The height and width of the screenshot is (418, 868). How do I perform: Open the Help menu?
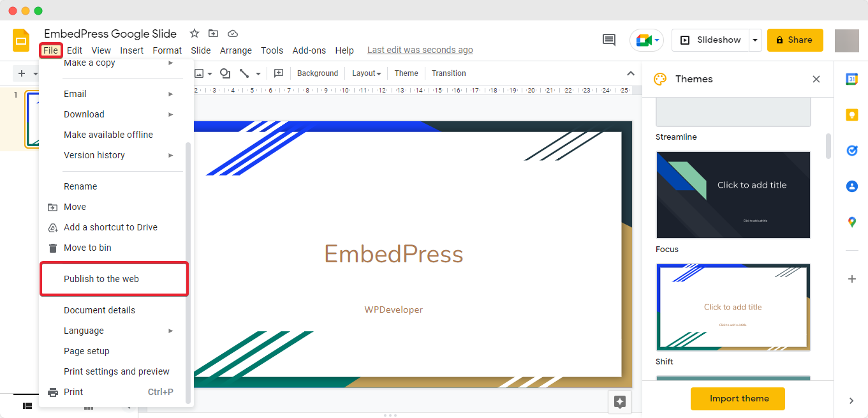point(344,50)
